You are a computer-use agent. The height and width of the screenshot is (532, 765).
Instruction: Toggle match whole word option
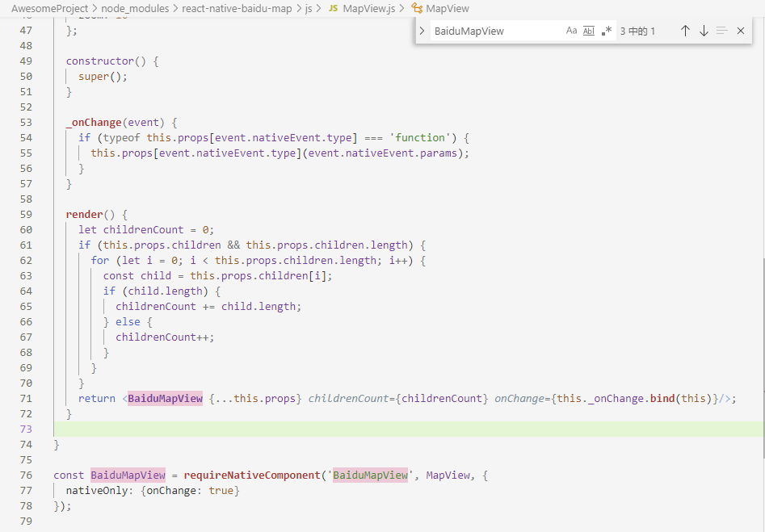coord(587,30)
